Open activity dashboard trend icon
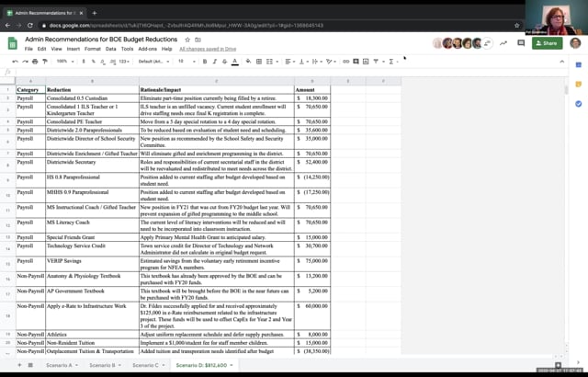The height and width of the screenshot is (377, 588). point(503,43)
